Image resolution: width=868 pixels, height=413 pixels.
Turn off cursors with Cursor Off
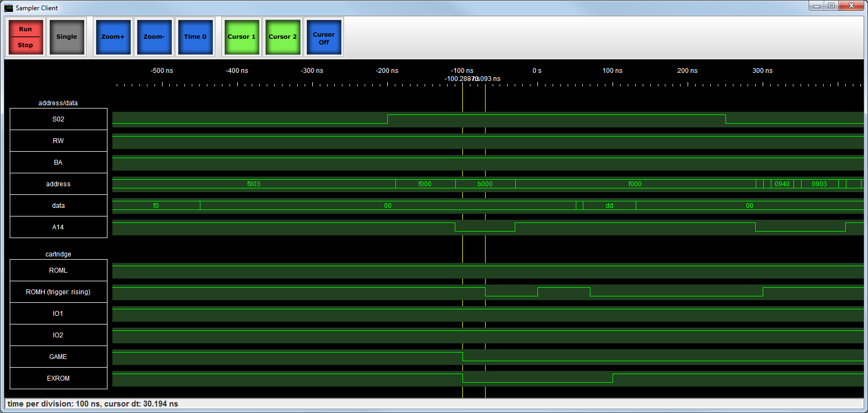point(324,37)
